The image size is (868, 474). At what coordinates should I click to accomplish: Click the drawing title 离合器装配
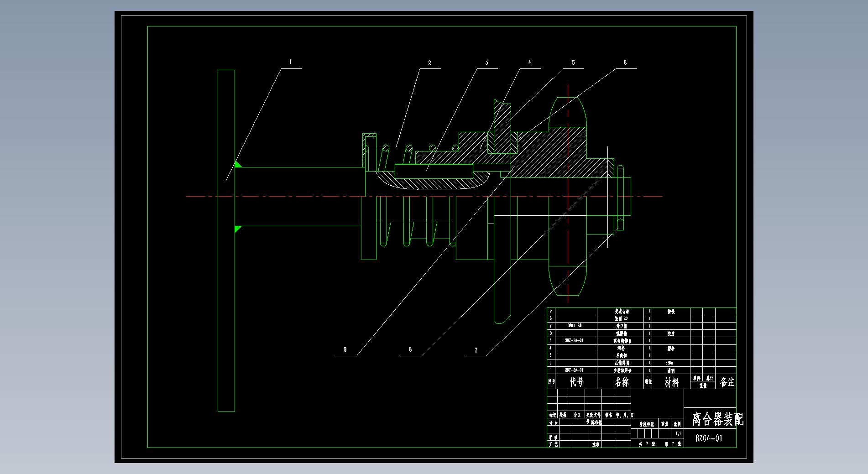[717, 419]
